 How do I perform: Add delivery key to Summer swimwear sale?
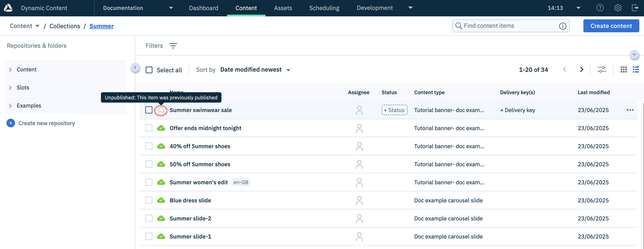tap(517, 110)
